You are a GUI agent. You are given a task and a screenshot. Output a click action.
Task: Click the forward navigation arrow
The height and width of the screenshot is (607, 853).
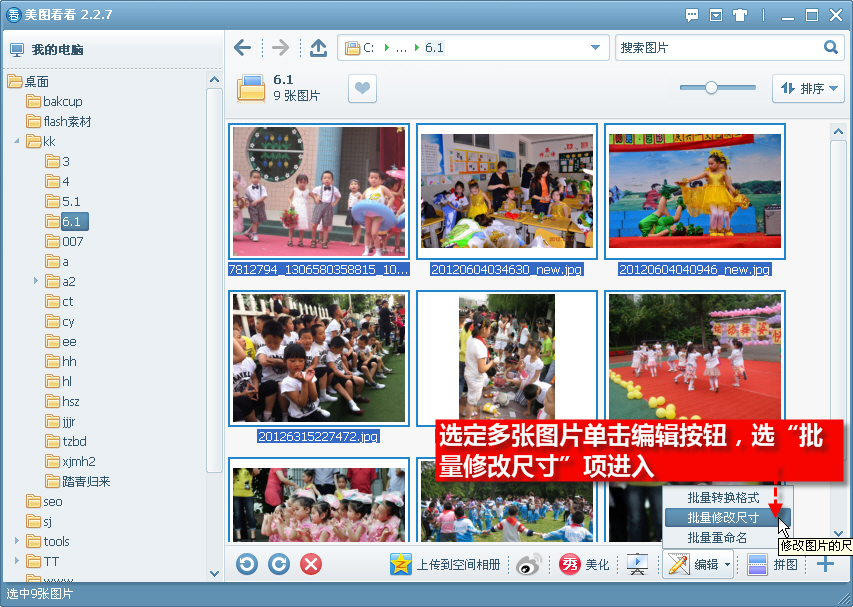281,48
